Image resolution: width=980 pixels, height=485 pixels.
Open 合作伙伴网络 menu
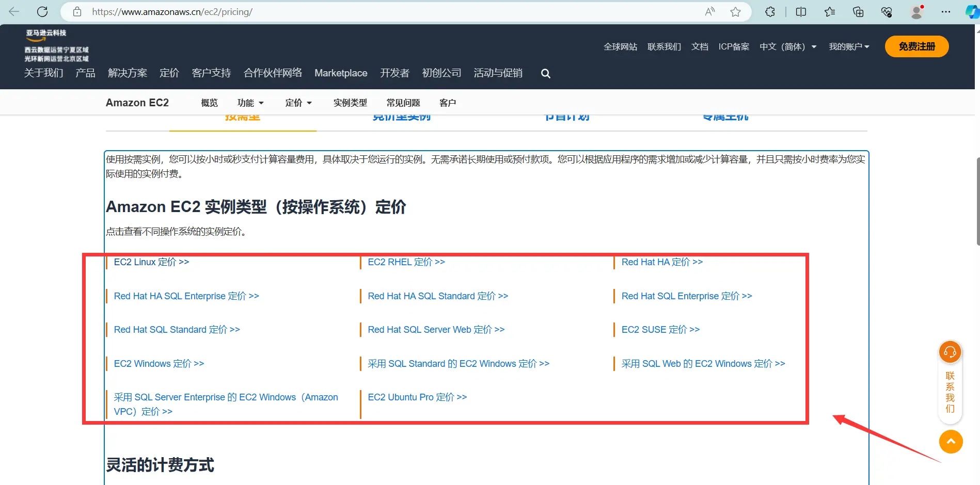click(x=273, y=73)
